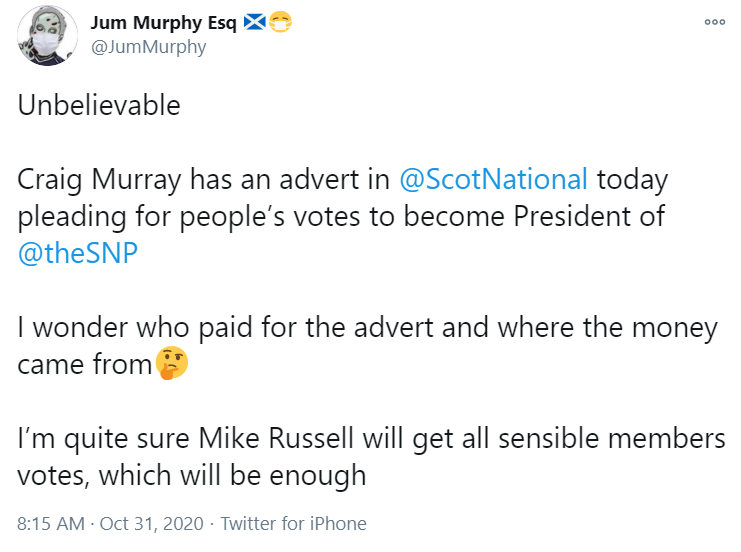Click the thinking face emoji in the tweet
This screenshot has width=741, height=552.
[x=171, y=363]
